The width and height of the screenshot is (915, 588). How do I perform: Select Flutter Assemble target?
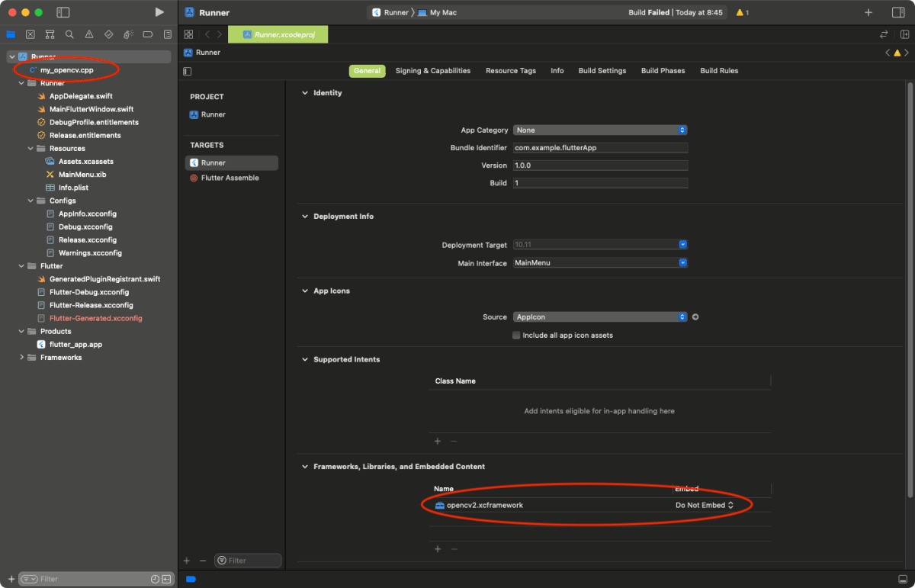point(223,178)
